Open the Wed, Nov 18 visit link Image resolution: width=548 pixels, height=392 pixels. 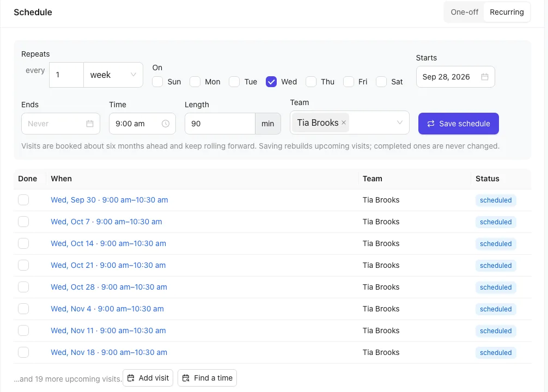click(109, 352)
